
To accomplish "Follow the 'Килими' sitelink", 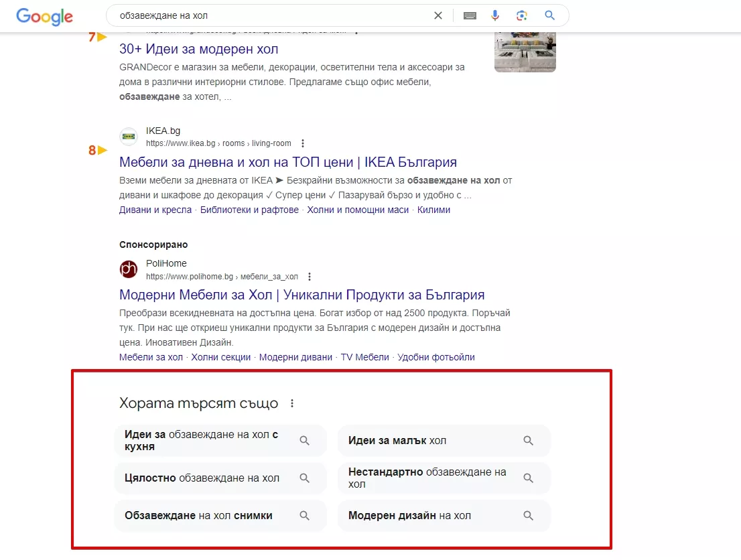I will pyautogui.click(x=434, y=210).
